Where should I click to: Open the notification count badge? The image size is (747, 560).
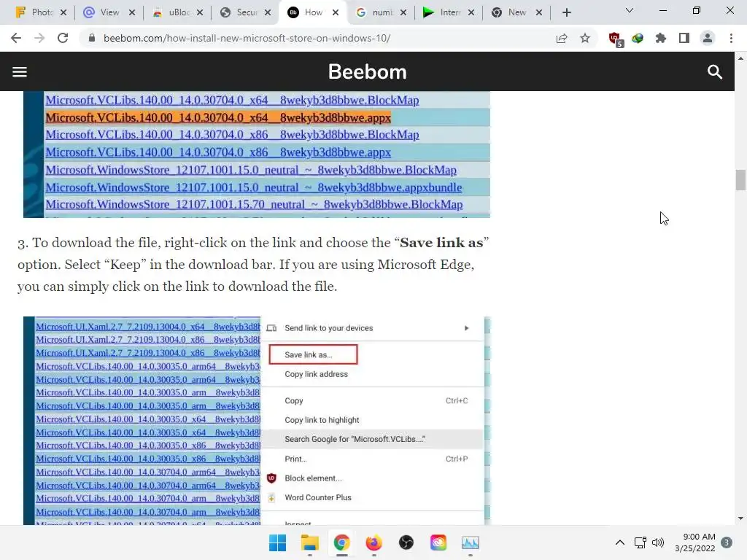click(727, 542)
